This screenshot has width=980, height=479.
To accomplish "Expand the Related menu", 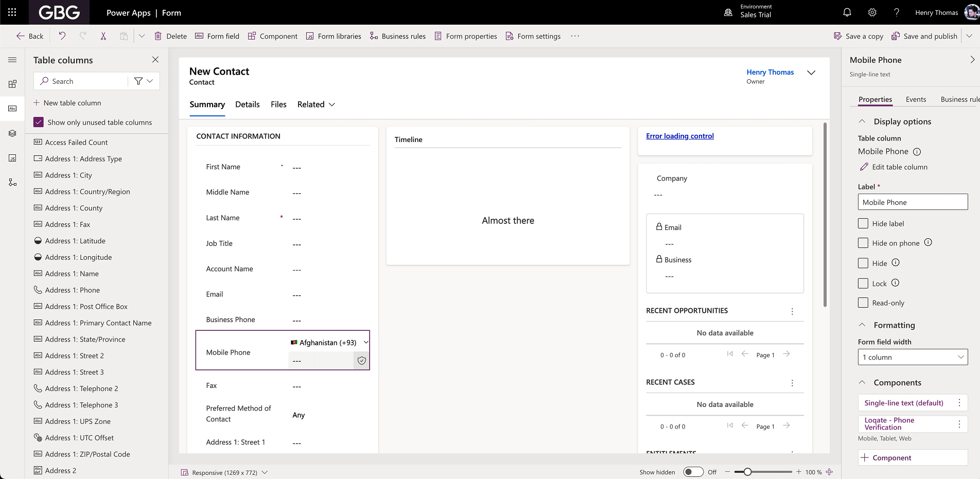I will click(x=316, y=104).
